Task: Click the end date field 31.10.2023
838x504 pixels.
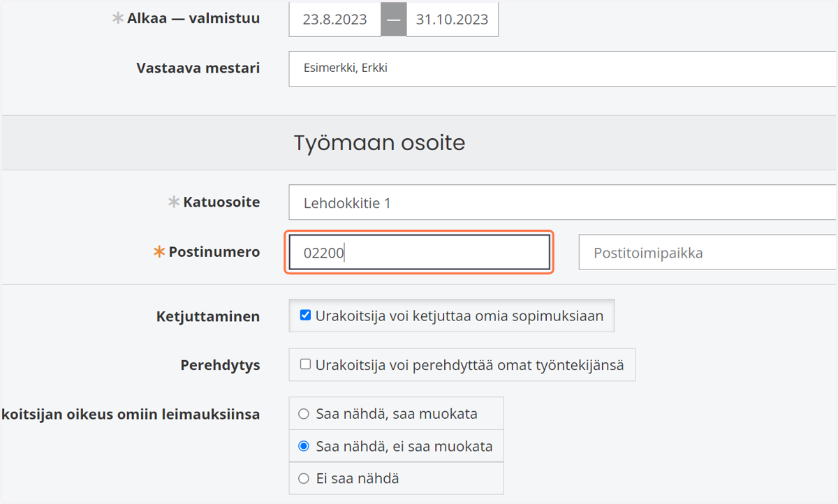Action: 452,19
